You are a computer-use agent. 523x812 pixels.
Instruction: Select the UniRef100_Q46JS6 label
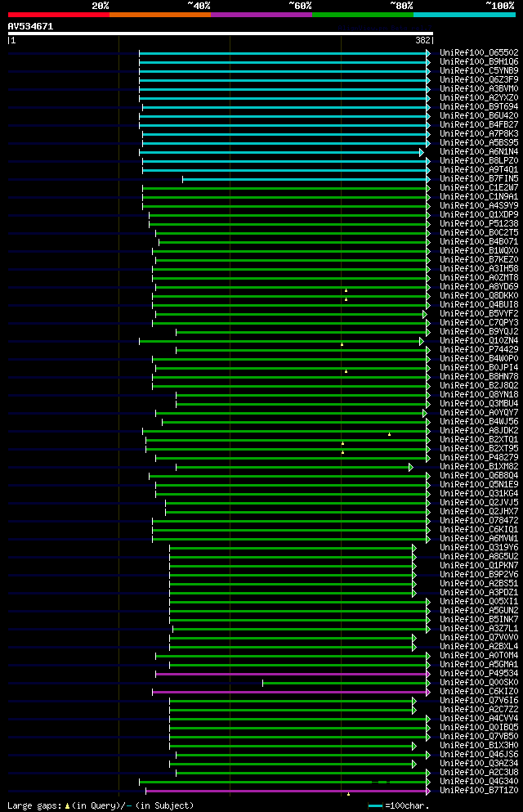click(479, 755)
